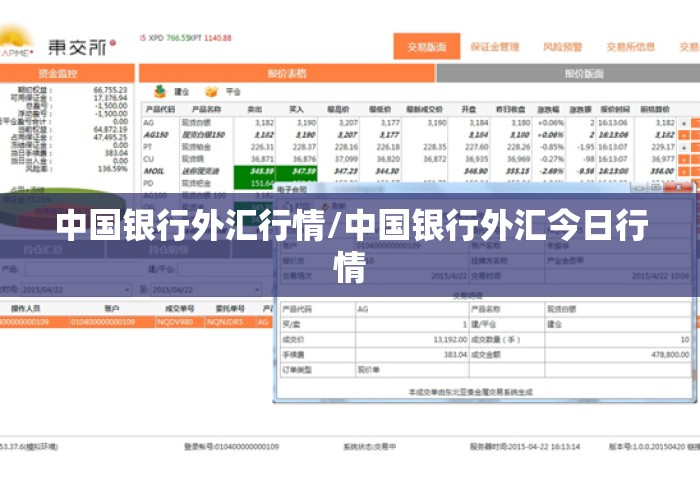Click the 成交金额 value 478,800.00
The width and height of the screenshot is (700, 490).
pos(670,355)
